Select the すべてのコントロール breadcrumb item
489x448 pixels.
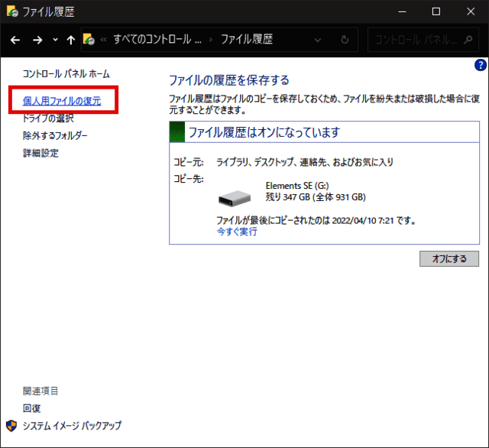[x=157, y=40]
